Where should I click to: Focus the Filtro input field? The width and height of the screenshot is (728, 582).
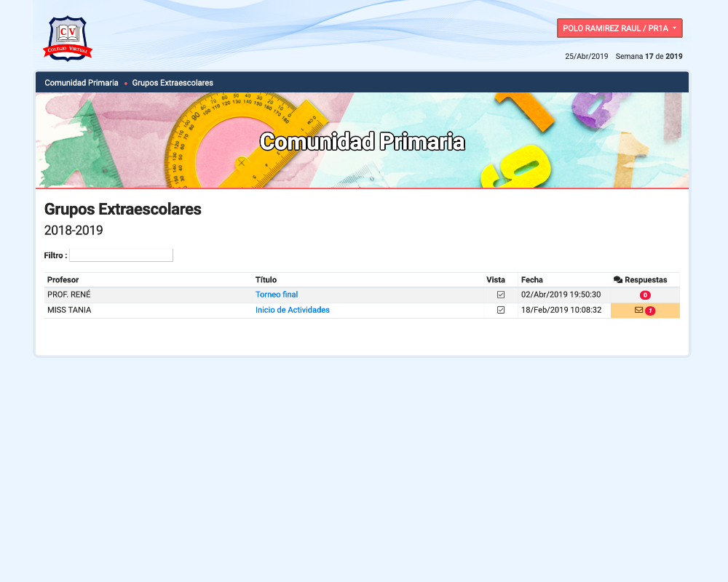point(121,255)
